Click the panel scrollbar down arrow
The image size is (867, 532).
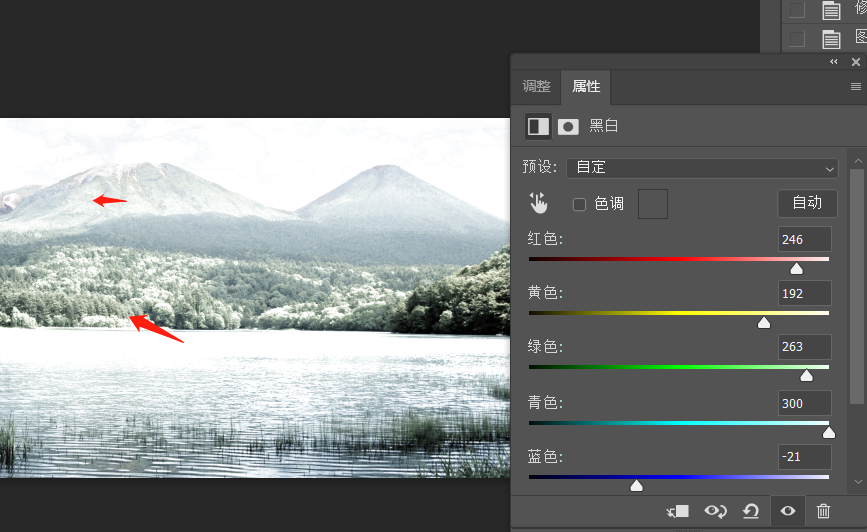(x=858, y=482)
